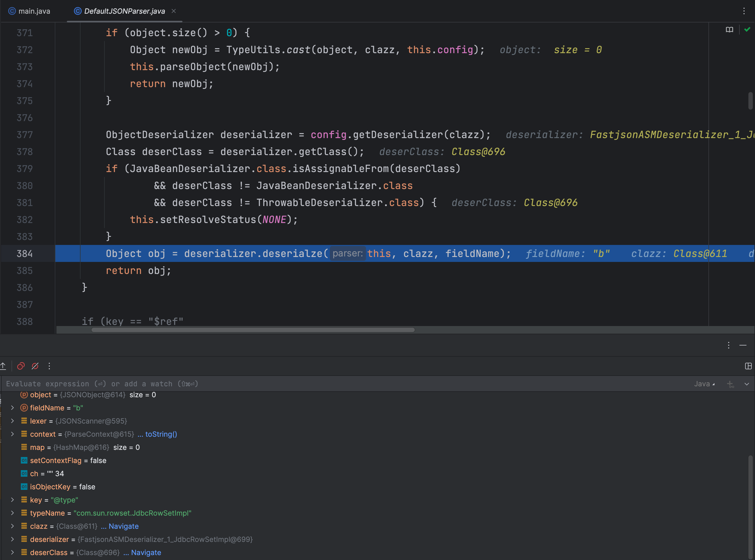Expand the deserClass variable node
This screenshot has width=755, height=560.
tap(13, 552)
